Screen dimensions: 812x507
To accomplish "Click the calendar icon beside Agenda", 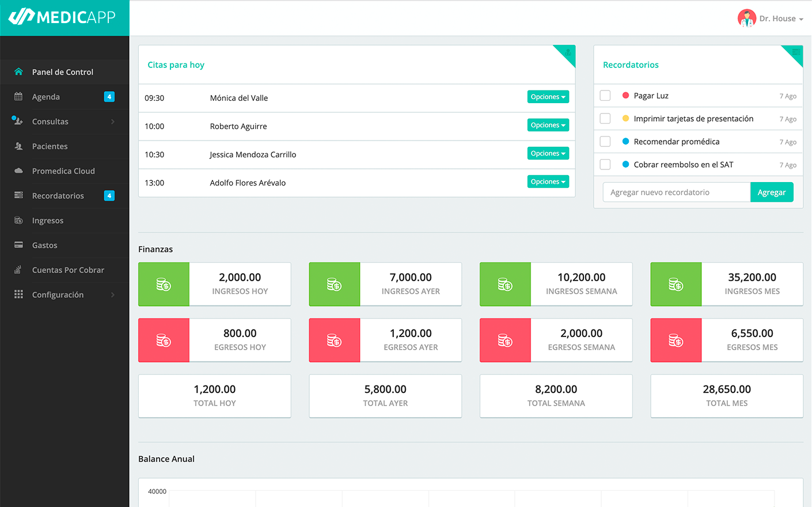I will pos(18,97).
